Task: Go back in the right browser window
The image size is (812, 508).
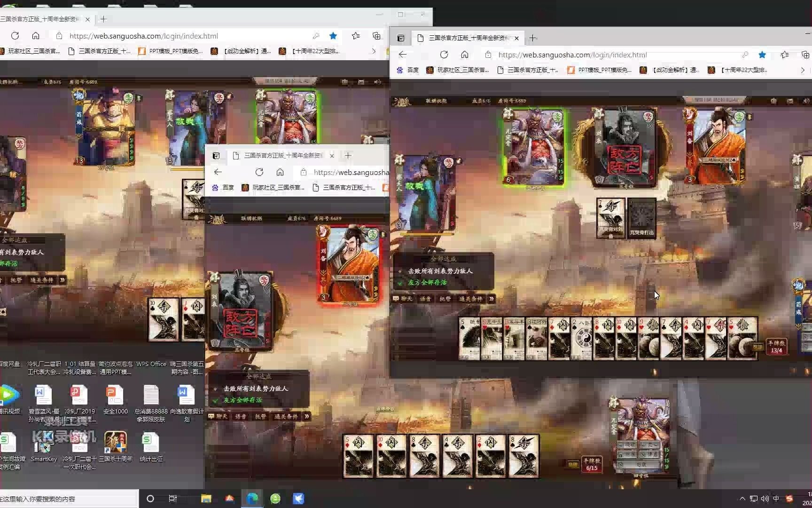Action: (x=403, y=55)
